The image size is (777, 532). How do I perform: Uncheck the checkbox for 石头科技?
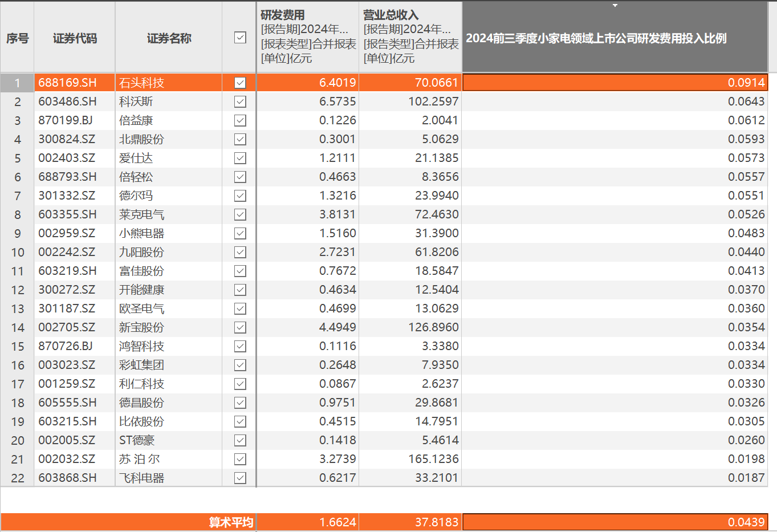[x=240, y=83]
